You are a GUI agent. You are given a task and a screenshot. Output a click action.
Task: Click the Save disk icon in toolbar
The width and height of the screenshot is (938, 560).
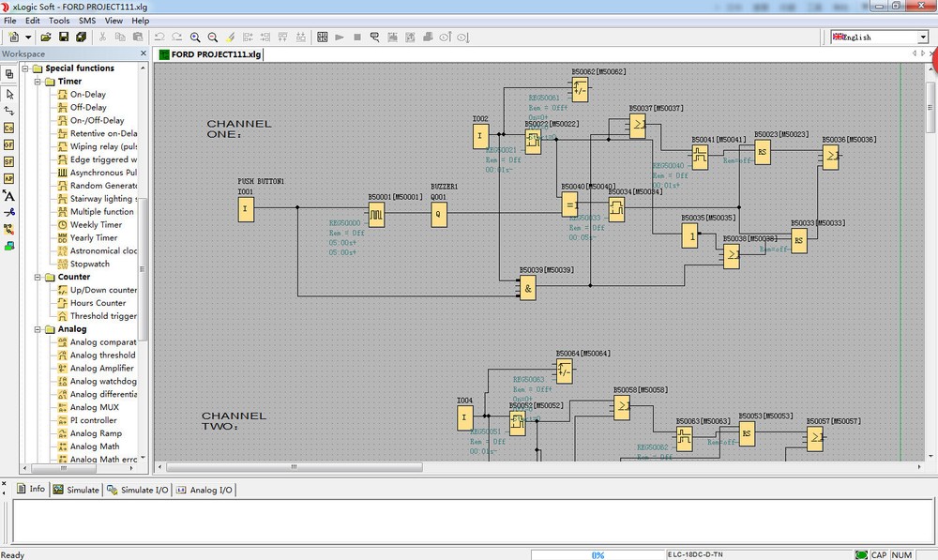point(64,38)
